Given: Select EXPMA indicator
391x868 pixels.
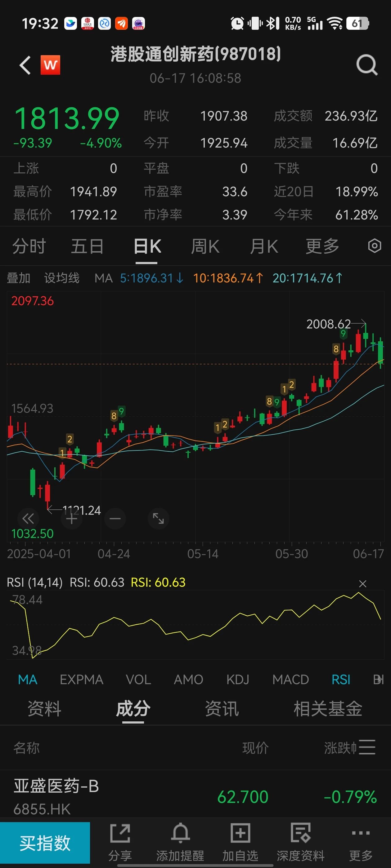Looking at the screenshot, I should (82, 679).
